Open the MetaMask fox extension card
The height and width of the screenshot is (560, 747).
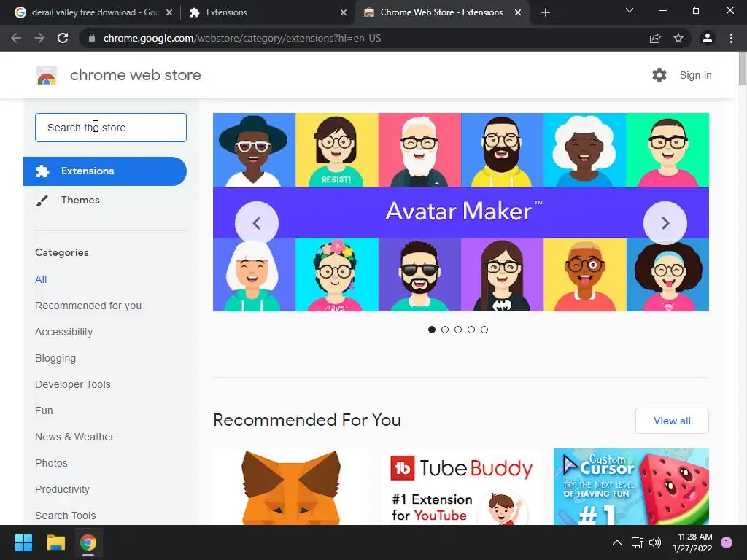291,486
